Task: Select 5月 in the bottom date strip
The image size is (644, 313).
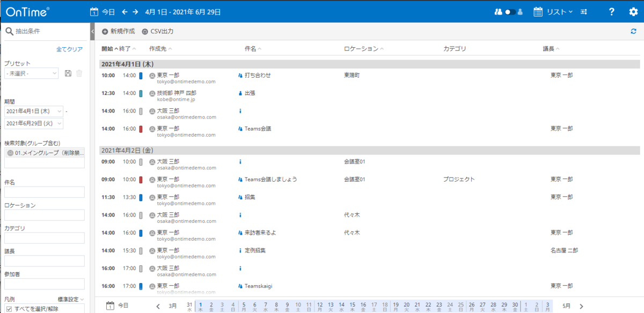Action: [x=566, y=305]
